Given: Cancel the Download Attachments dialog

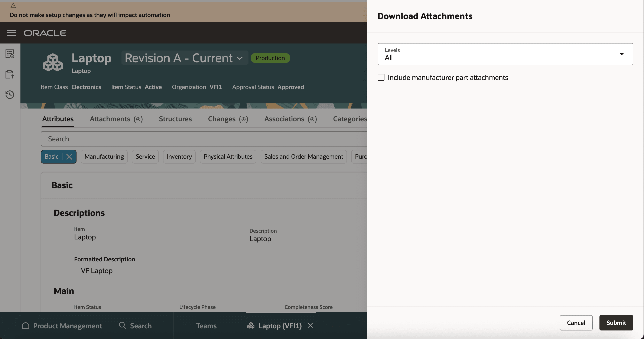Looking at the screenshot, I should click(576, 323).
